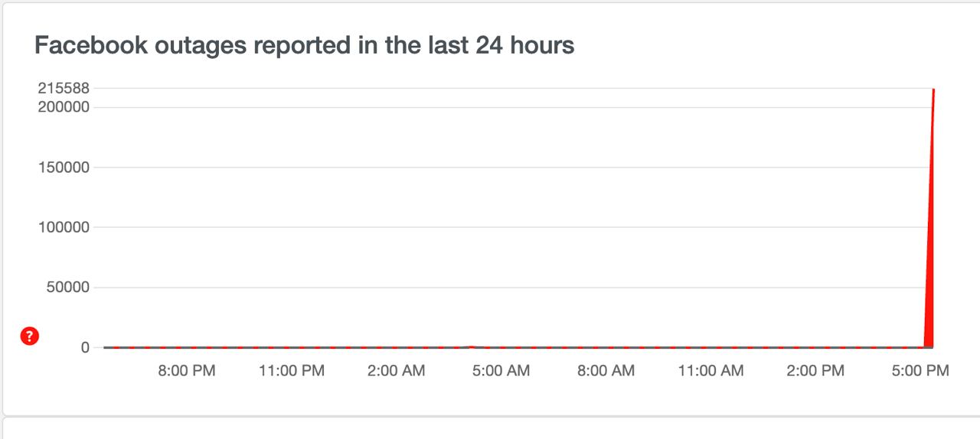Image resolution: width=980 pixels, height=439 pixels.
Task: Click the 150000 y-axis label
Action: coord(64,167)
